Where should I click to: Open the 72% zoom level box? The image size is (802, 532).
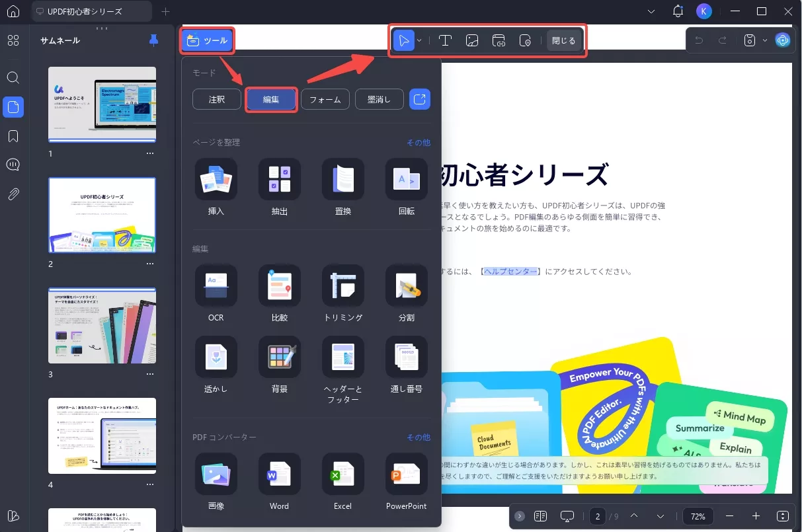(698, 516)
